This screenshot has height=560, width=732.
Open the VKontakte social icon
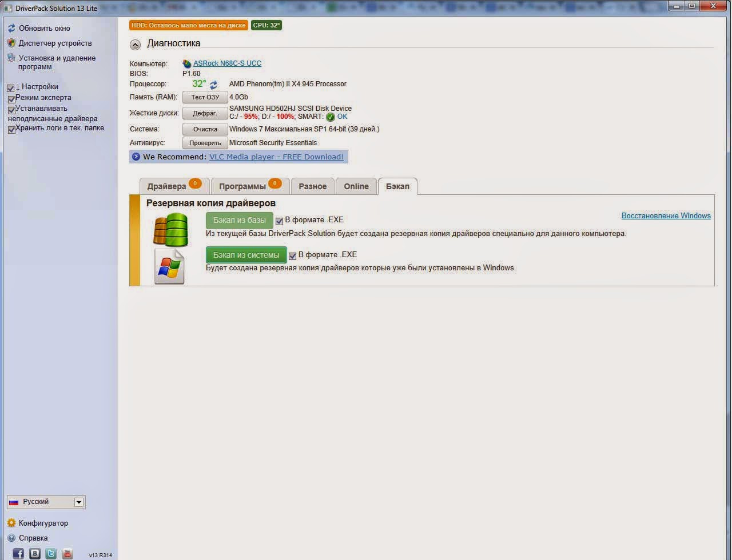coord(35,553)
